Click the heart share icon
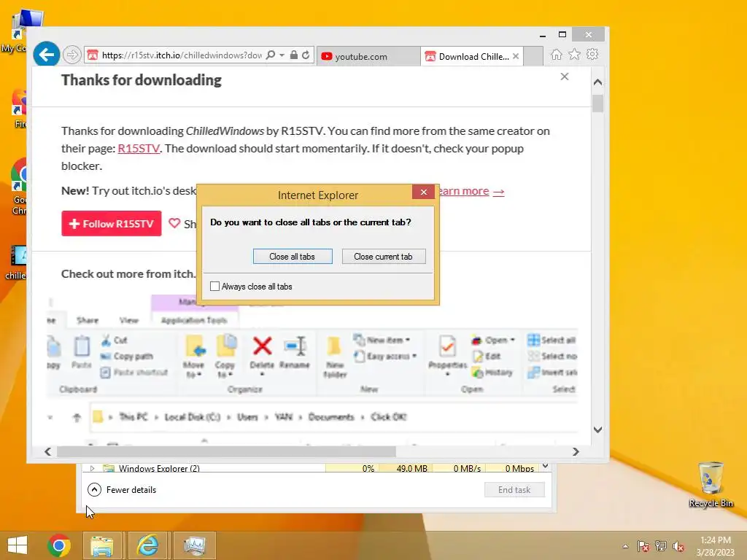 pyautogui.click(x=175, y=223)
